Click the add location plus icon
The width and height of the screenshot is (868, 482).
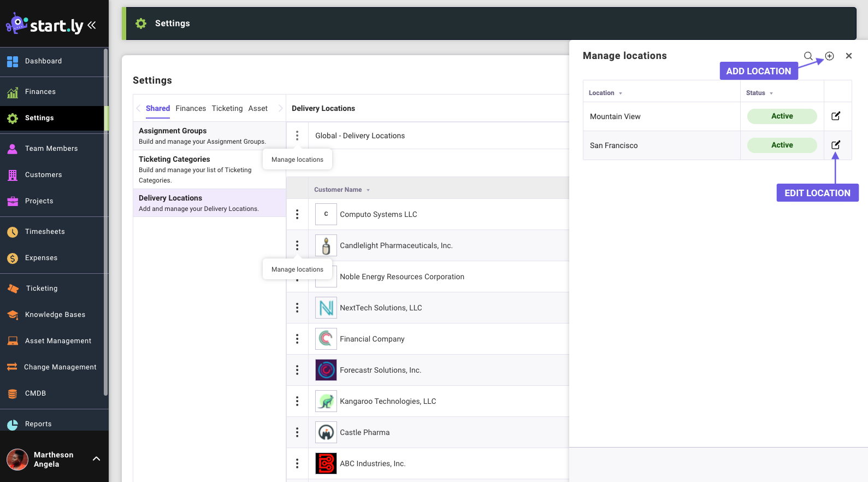829,56
